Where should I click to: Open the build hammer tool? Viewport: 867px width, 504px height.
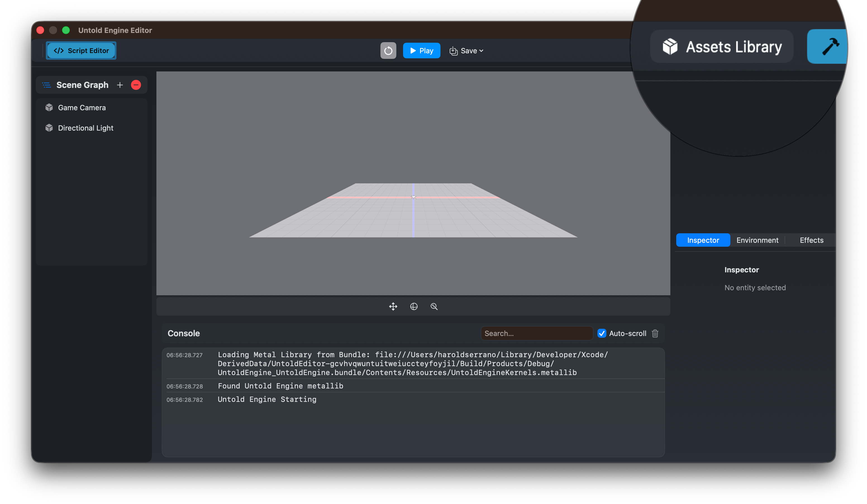tap(827, 46)
